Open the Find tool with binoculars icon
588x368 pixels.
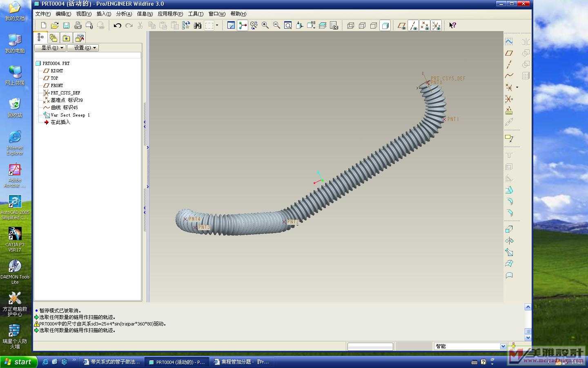[x=198, y=25]
